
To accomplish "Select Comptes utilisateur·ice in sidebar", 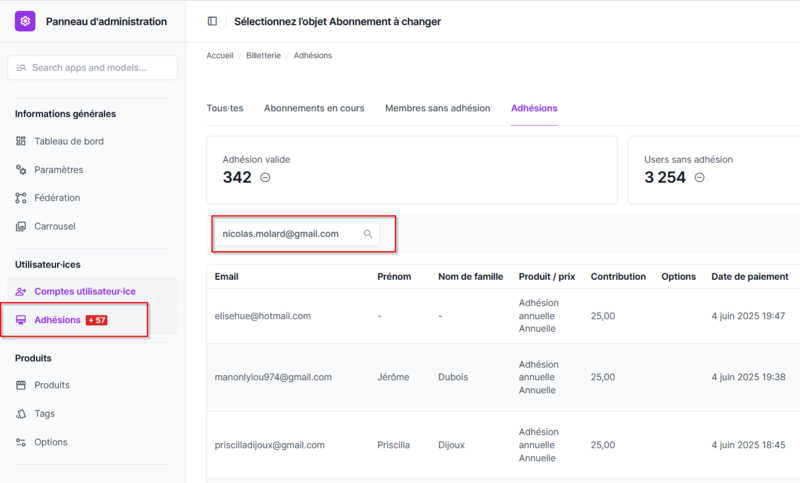I will (x=84, y=291).
